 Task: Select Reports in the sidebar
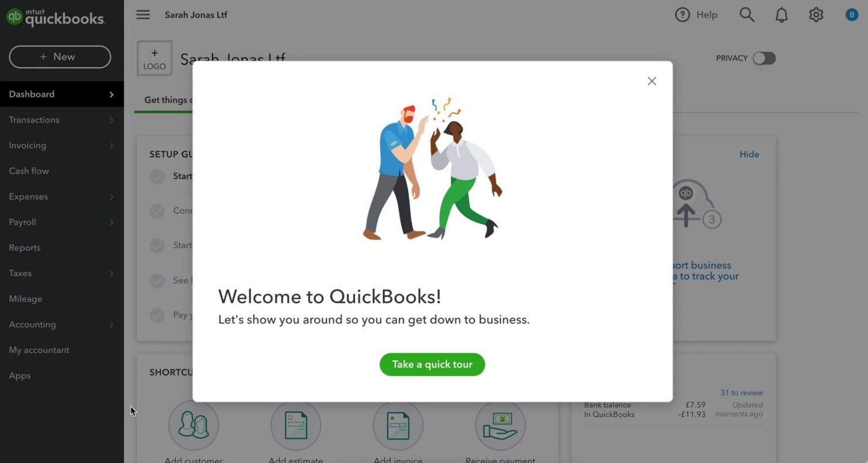click(x=24, y=247)
